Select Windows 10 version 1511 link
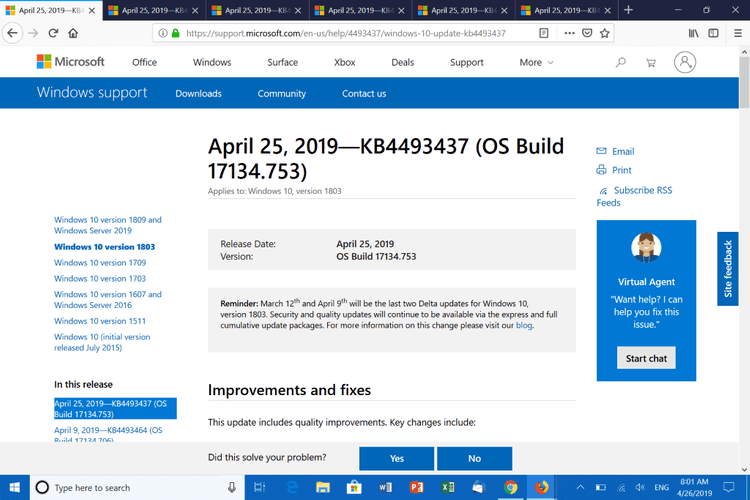The height and width of the screenshot is (500, 750). (x=100, y=321)
